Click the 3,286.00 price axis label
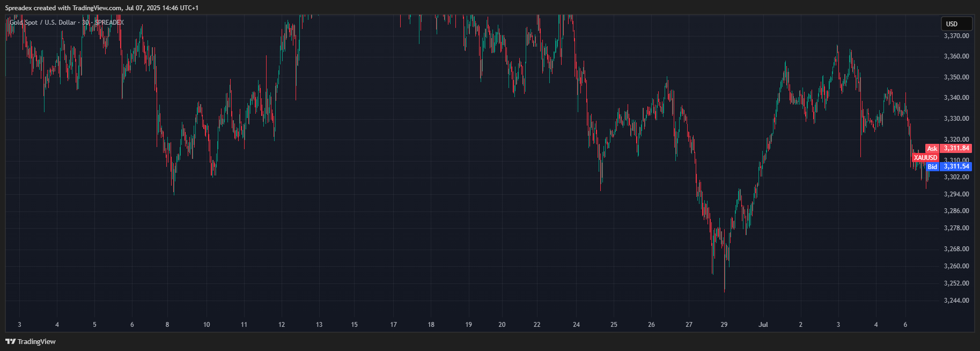Viewport: 980px width, 351px height. point(956,211)
